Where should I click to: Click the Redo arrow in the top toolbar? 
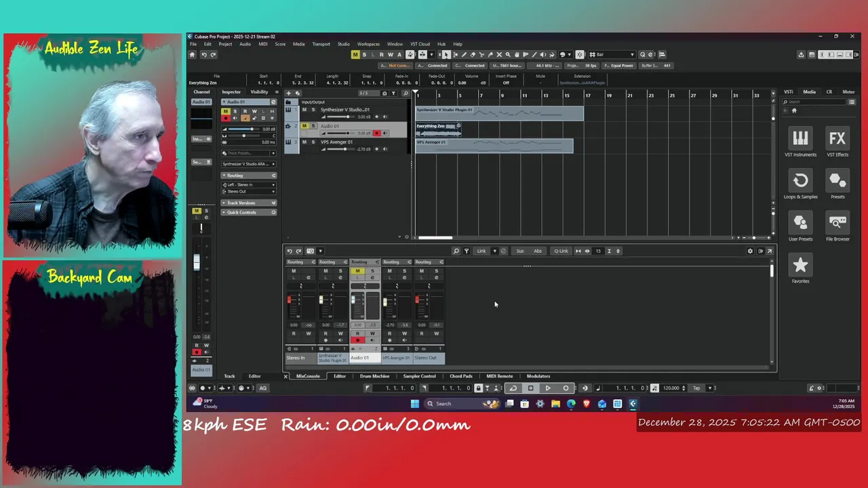pos(213,55)
